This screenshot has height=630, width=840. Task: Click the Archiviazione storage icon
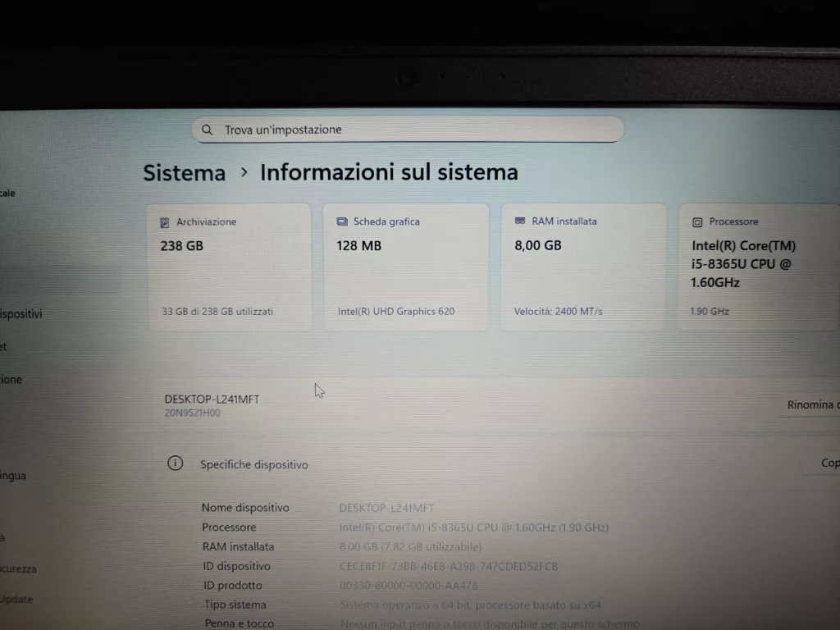coord(164,222)
